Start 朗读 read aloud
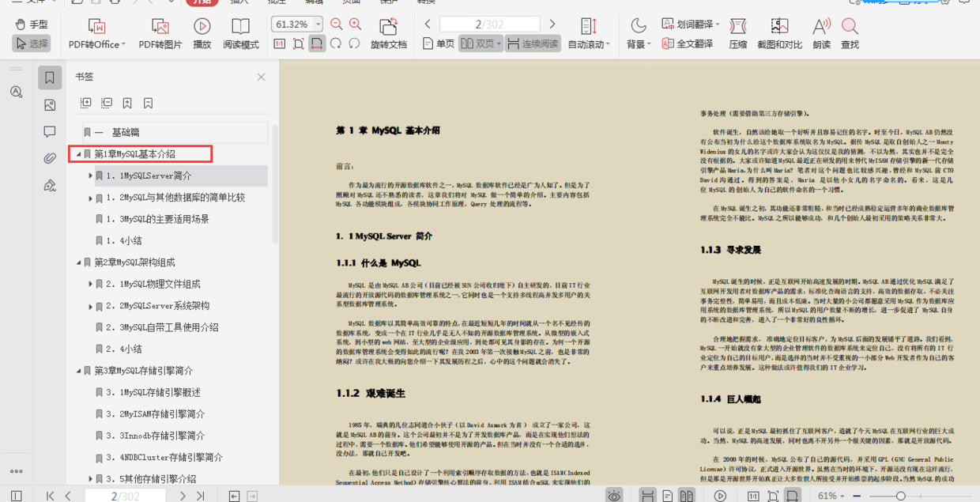980x502 pixels. (822, 36)
